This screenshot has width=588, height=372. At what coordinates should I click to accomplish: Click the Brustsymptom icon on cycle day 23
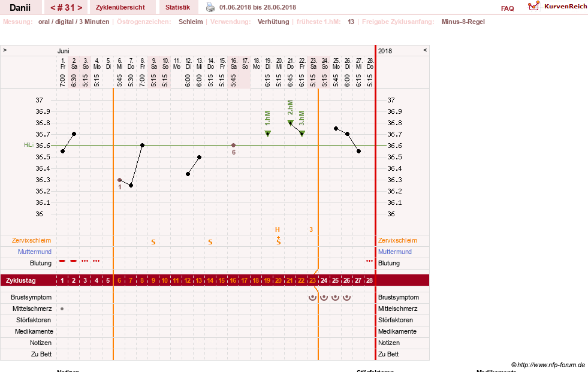(312, 298)
